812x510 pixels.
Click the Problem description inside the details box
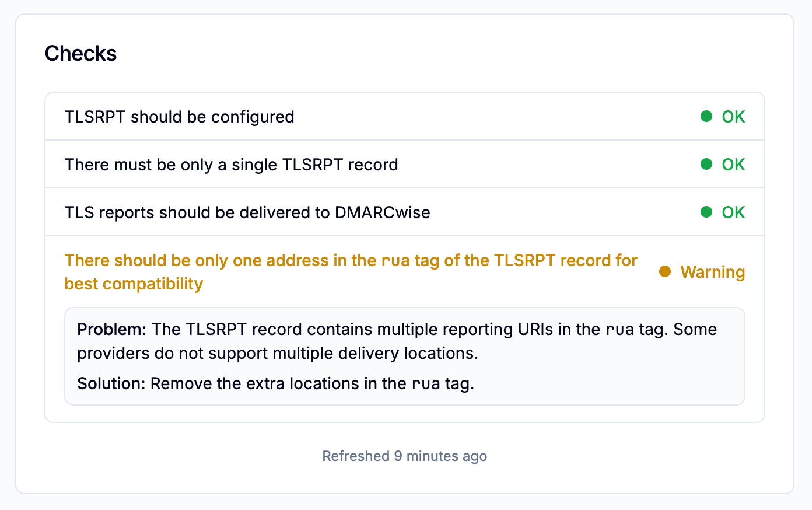(x=397, y=341)
